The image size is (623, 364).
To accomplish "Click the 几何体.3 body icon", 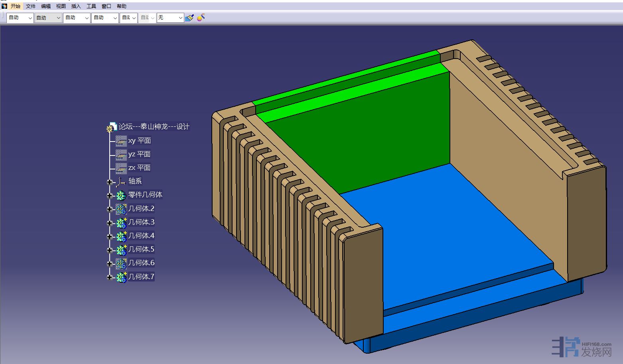I will [x=121, y=222].
